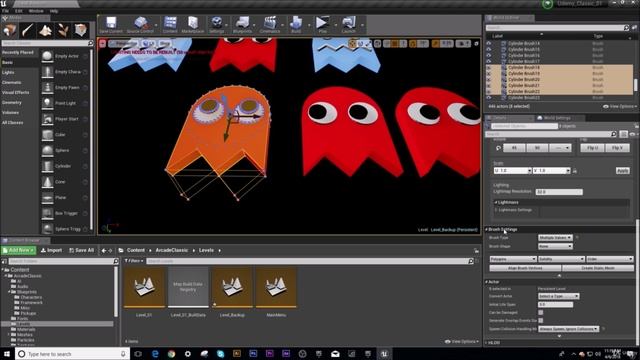The image size is (640, 360).
Task: Open Microsoft Edge from the taskbar
Action: pyautogui.click(x=155, y=354)
